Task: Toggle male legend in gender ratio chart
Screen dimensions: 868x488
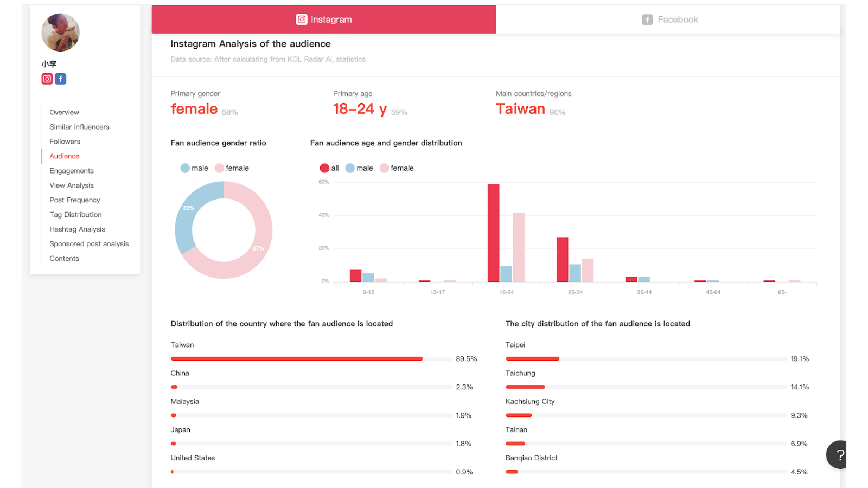Action: point(194,168)
